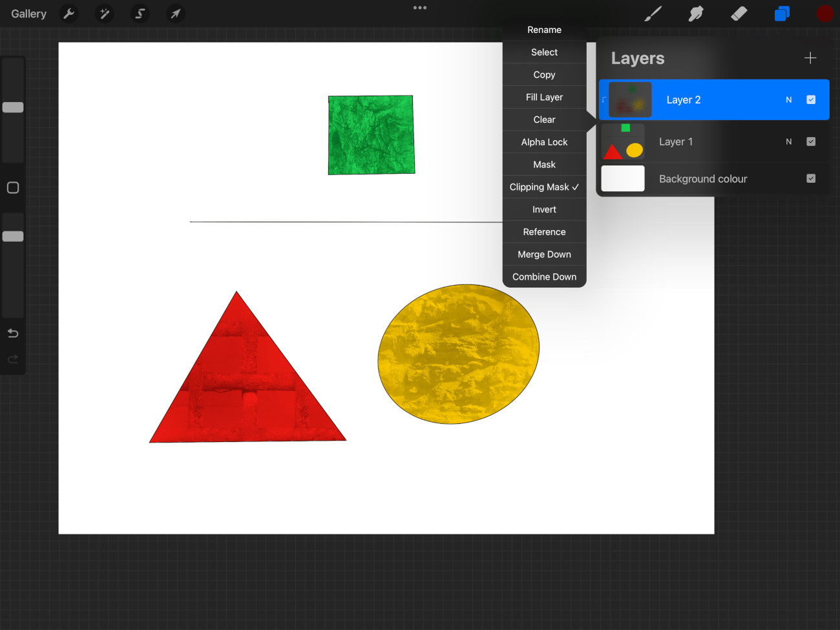This screenshot has height=630, width=840.
Task: Tap Rename at the top of the layer menu
Action: pos(544,30)
